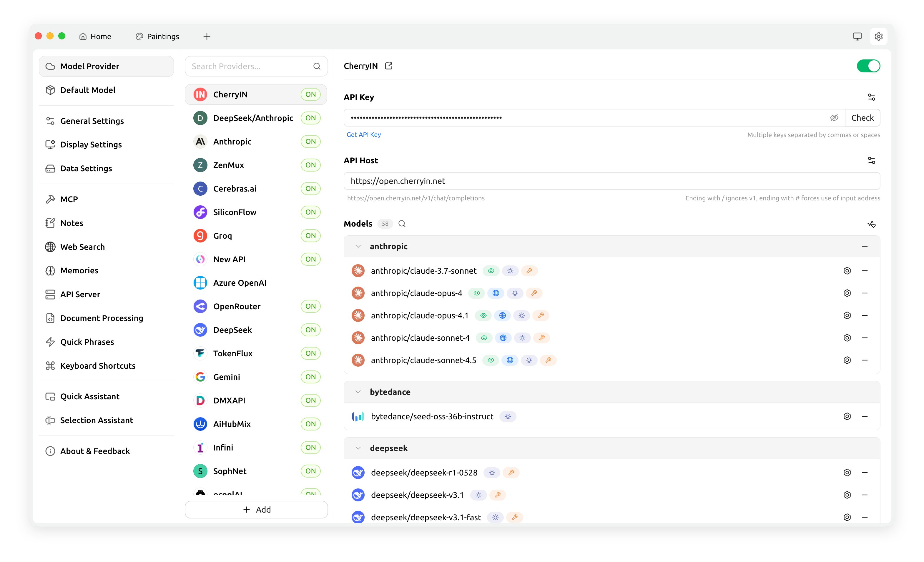
Task: Collapse the anthropic model group
Action: pyautogui.click(x=358, y=246)
